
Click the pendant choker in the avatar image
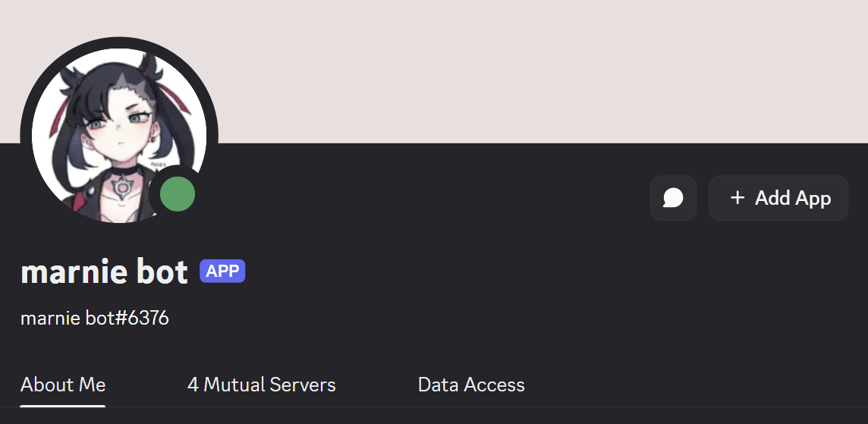click(x=121, y=186)
